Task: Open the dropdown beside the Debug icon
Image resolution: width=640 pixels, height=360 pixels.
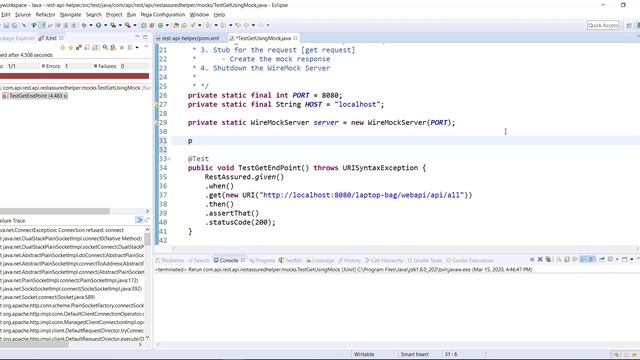Action: pyautogui.click(x=91, y=25)
